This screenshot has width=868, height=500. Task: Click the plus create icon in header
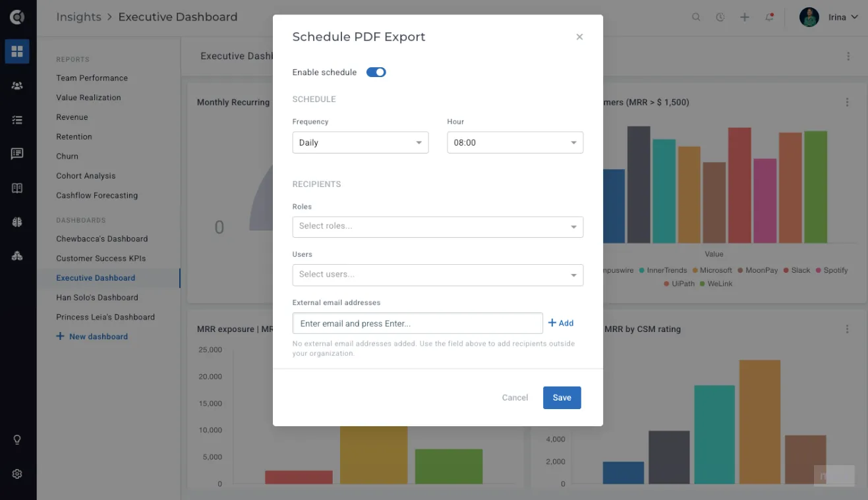tap(745, 17)
